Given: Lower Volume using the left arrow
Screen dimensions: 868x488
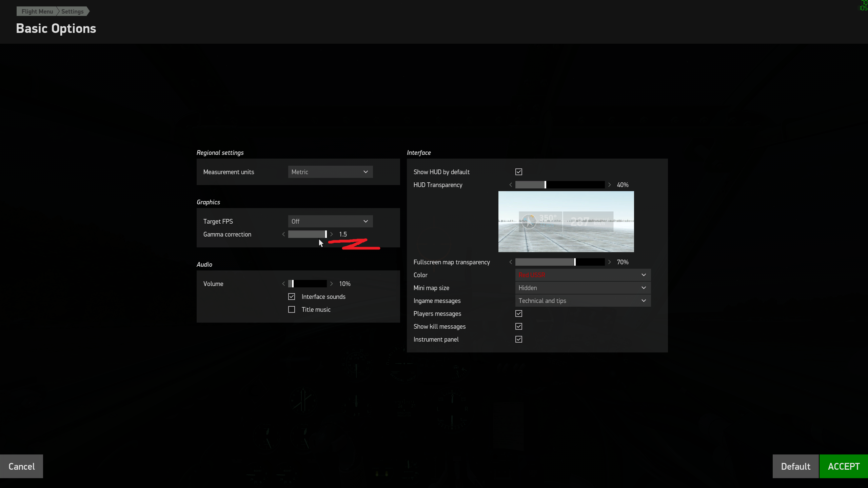Looking at the screenshot, I should tap(283, 284).
